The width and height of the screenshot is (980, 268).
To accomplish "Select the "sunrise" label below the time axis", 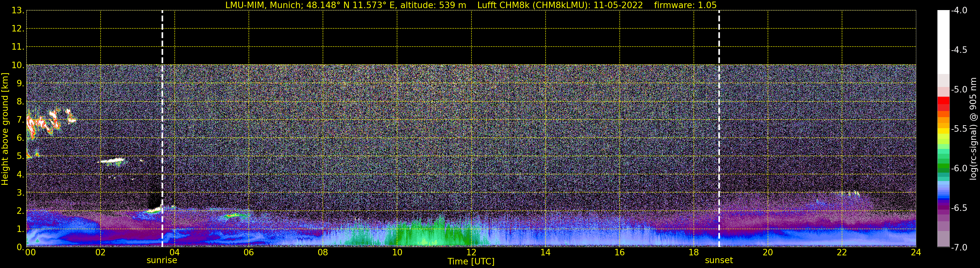I will coord(162,261).
